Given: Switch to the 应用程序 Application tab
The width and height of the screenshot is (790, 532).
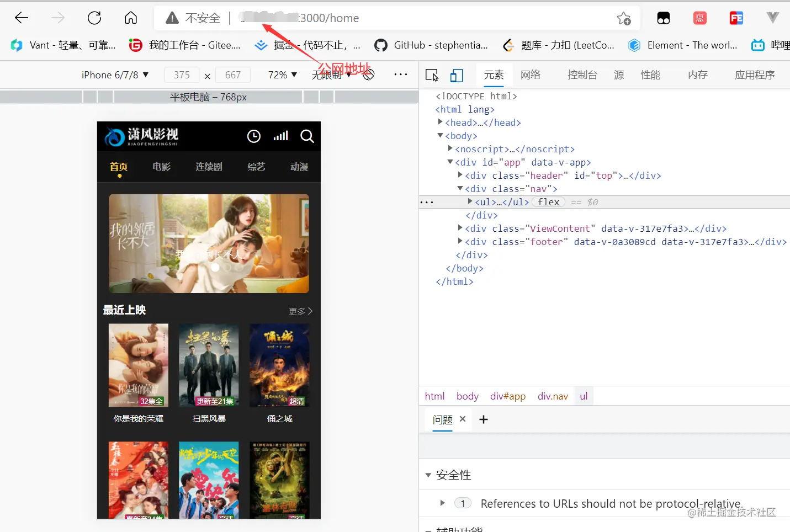Looking at the screenshot, I should (755, 75).
